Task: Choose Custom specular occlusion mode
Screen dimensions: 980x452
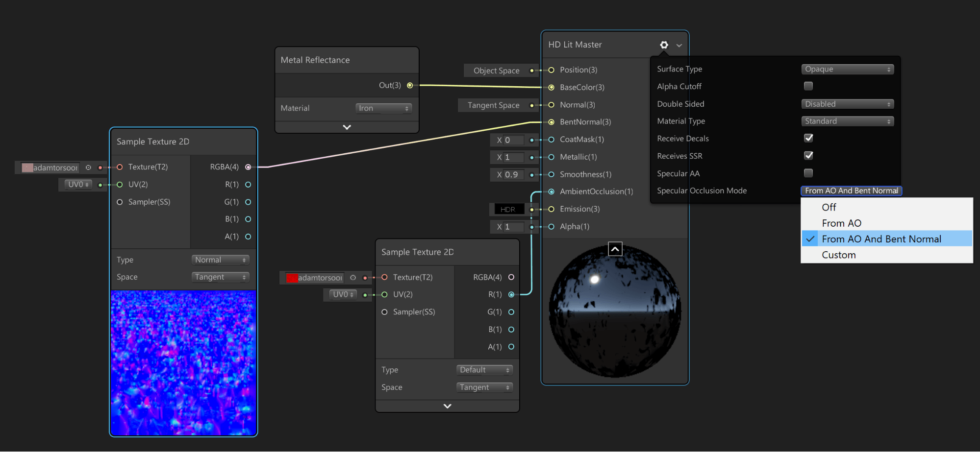Action: (838, 255)
